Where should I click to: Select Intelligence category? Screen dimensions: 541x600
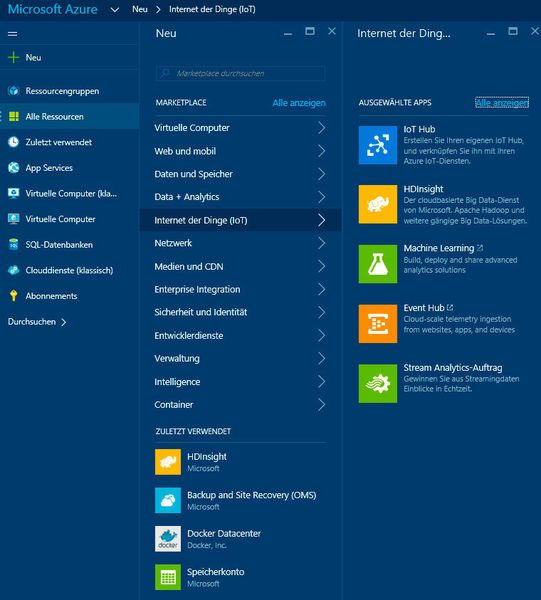point(241,382)
